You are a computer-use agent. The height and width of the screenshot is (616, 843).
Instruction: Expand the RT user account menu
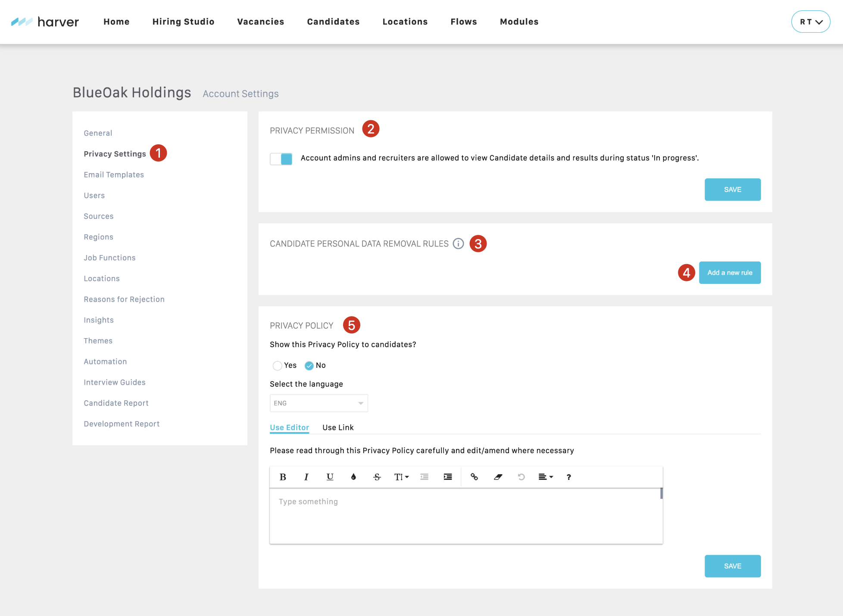[811, 22]
